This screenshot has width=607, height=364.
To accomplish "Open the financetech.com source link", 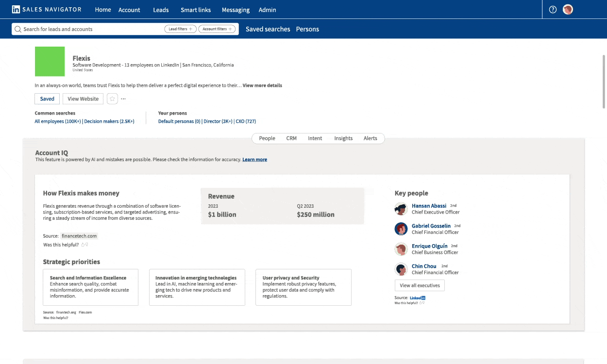I will 80,236.
